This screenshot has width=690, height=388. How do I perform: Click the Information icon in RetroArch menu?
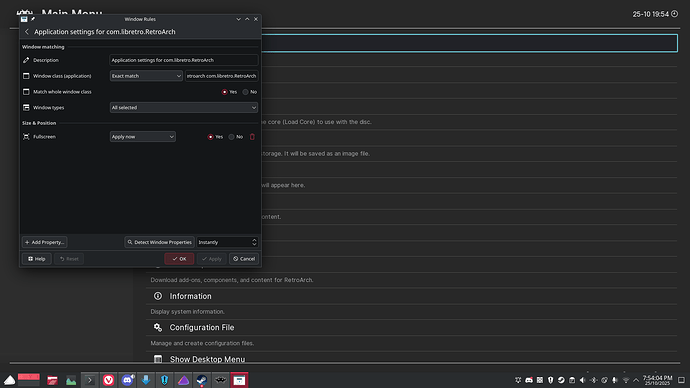click(158, 296)
